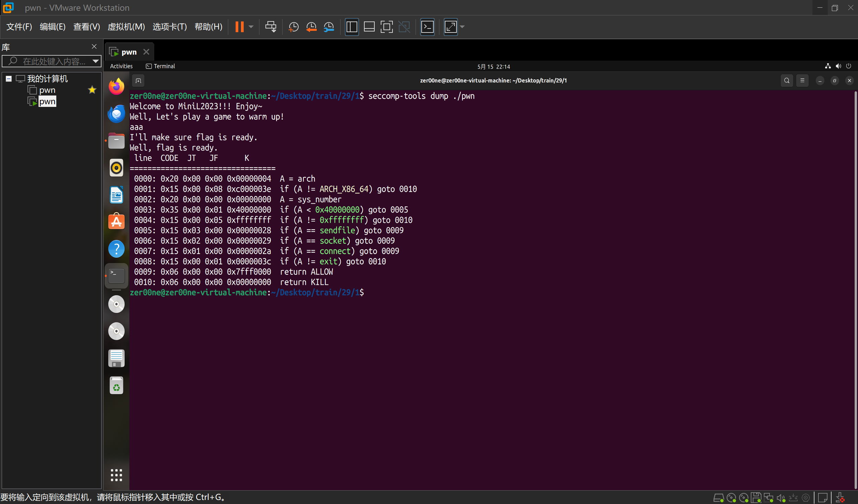The image size is (858, 504).
Task: Open stretch mode dropdown arrow
Action: pos(462,26)
